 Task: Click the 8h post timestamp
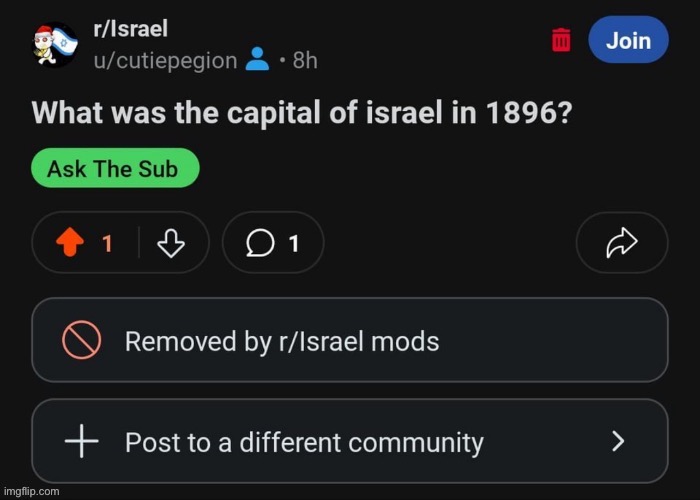tap(305, 60)
